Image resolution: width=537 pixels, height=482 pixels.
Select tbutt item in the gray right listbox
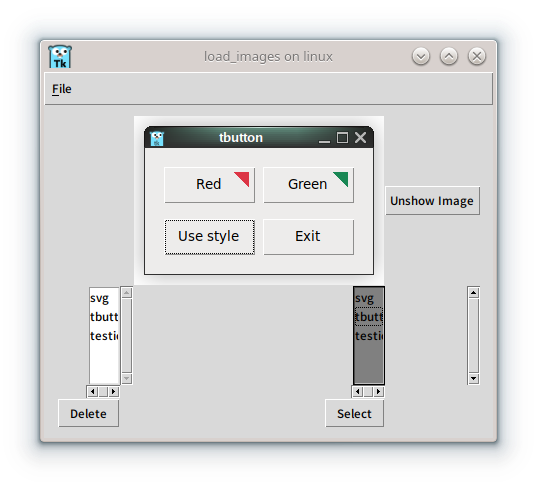point(369,317)
